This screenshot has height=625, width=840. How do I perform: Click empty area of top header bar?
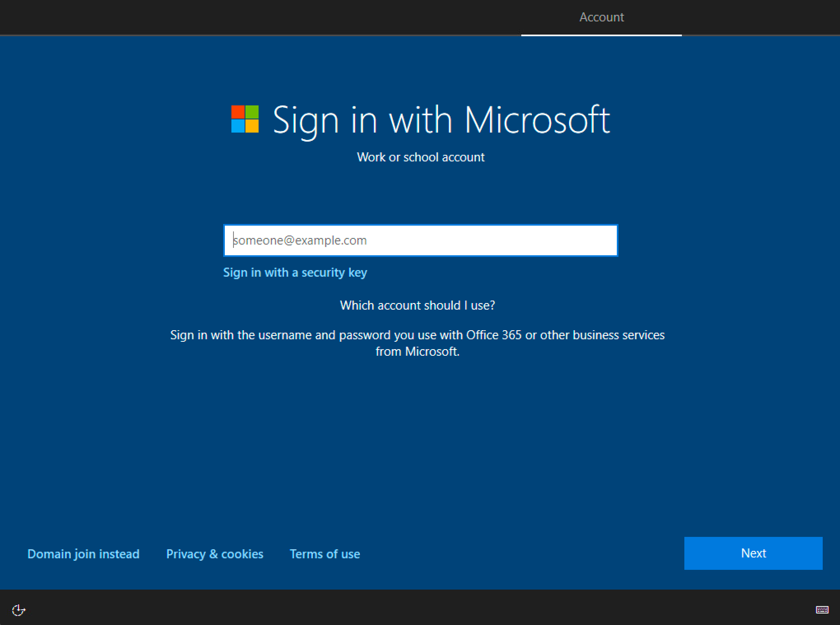247,17
